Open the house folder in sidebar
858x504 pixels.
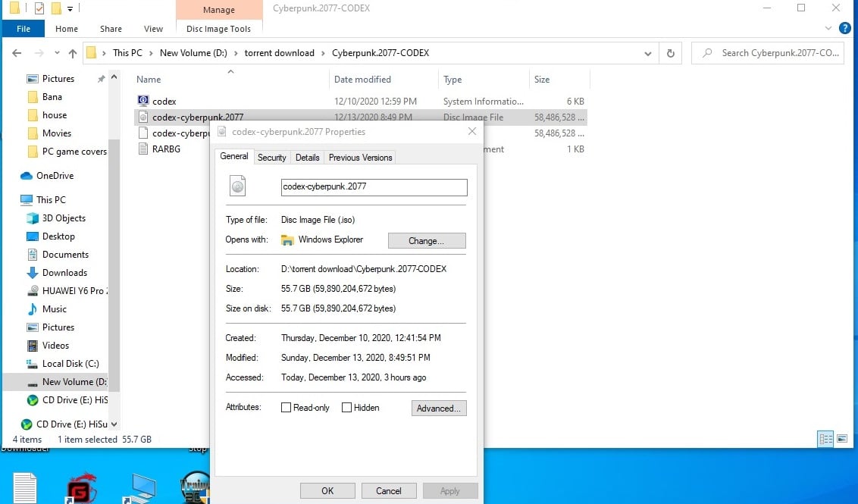55,115
